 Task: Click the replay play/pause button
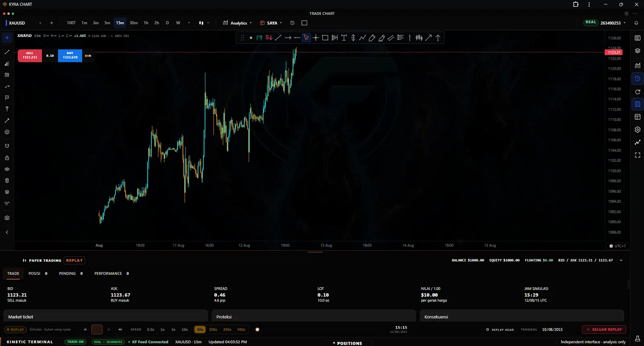(97, 330)
